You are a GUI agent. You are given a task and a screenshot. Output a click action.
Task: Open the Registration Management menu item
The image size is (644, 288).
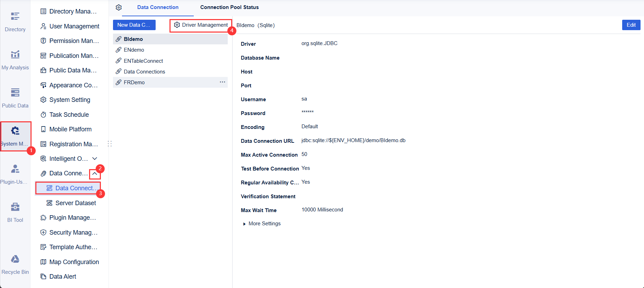[70, 144]
